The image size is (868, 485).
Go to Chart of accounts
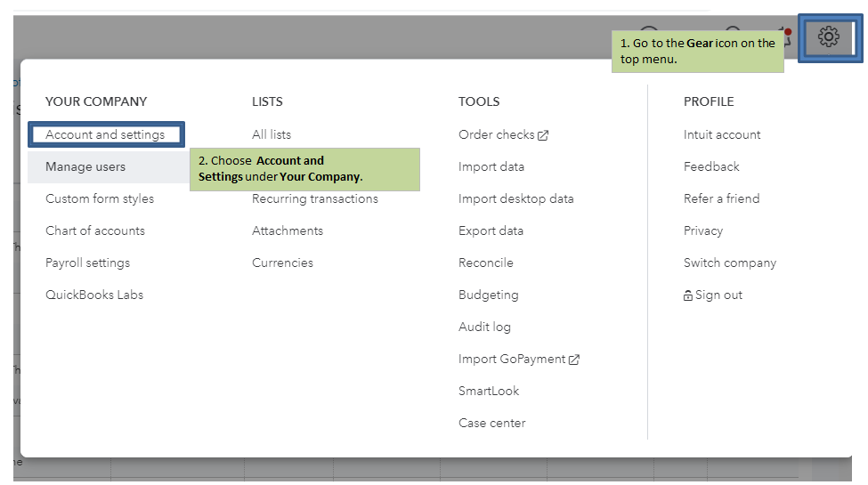click(95, 230)
